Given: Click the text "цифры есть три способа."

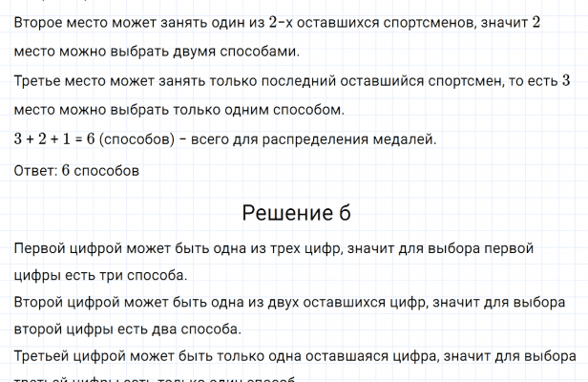Looking at the screenshot, I should (101, 277).
